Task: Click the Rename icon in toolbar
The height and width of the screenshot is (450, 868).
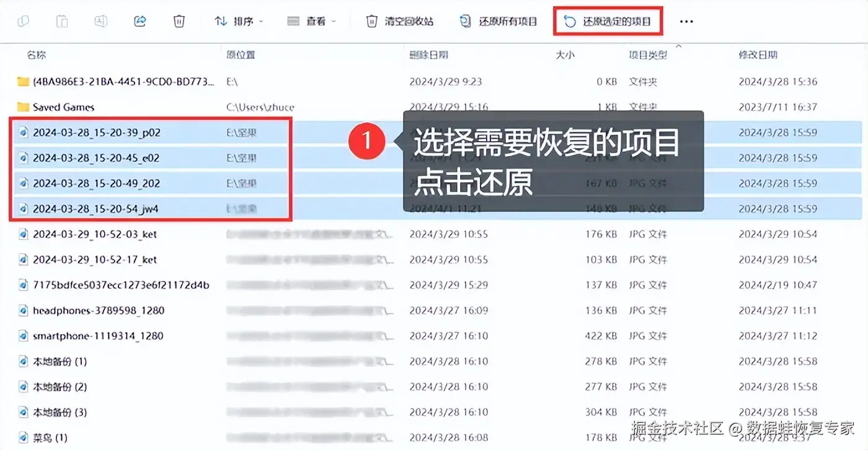Action: coord(101,21)
